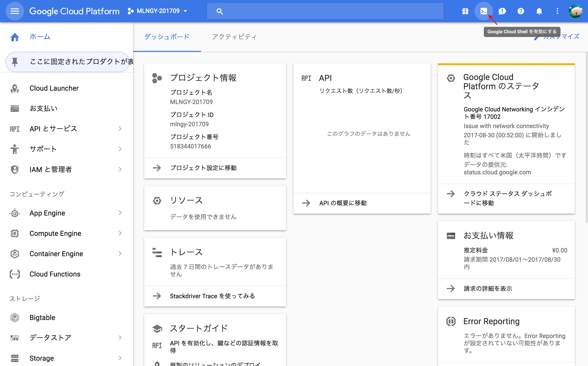Open the three-dot settings menu
Image resolution: width=588 pixels, height=366 pixels.
pos(557,11)
